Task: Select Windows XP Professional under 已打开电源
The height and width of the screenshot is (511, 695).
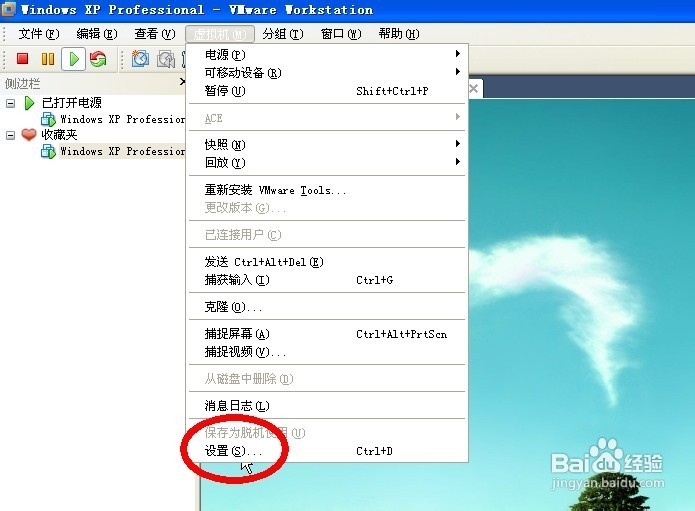Action: click(x=123, y=119)
